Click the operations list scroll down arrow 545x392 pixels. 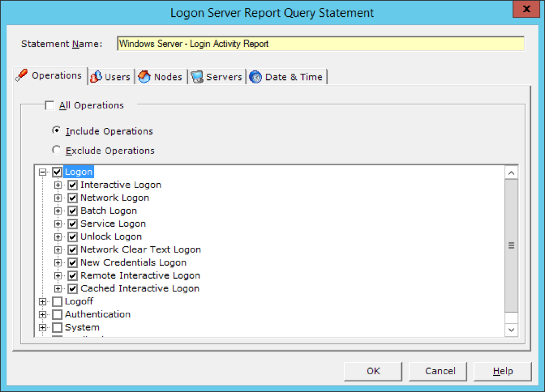coord(511,330)
